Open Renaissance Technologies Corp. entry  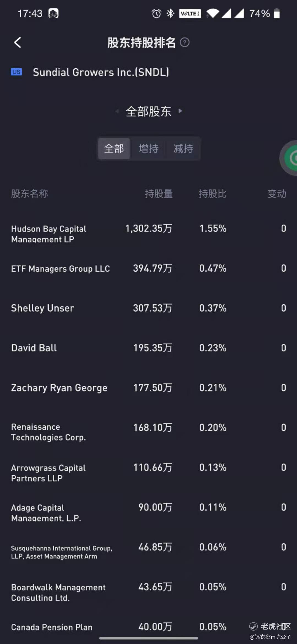(x=149, y=432)
